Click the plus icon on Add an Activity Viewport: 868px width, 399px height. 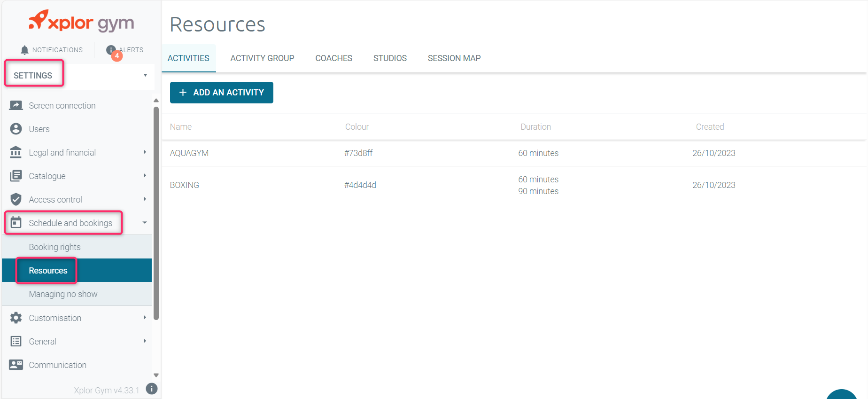pyautogui.click(x=183, y=93)
